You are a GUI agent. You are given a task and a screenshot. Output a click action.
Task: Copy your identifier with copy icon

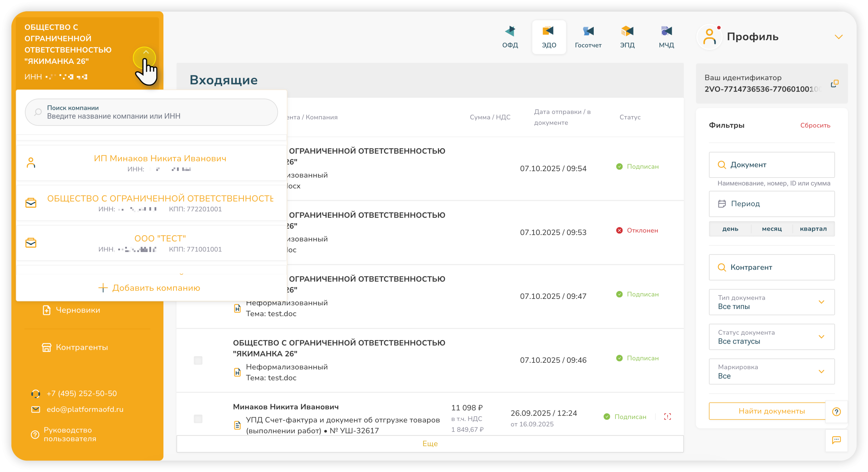pos(834,84)
